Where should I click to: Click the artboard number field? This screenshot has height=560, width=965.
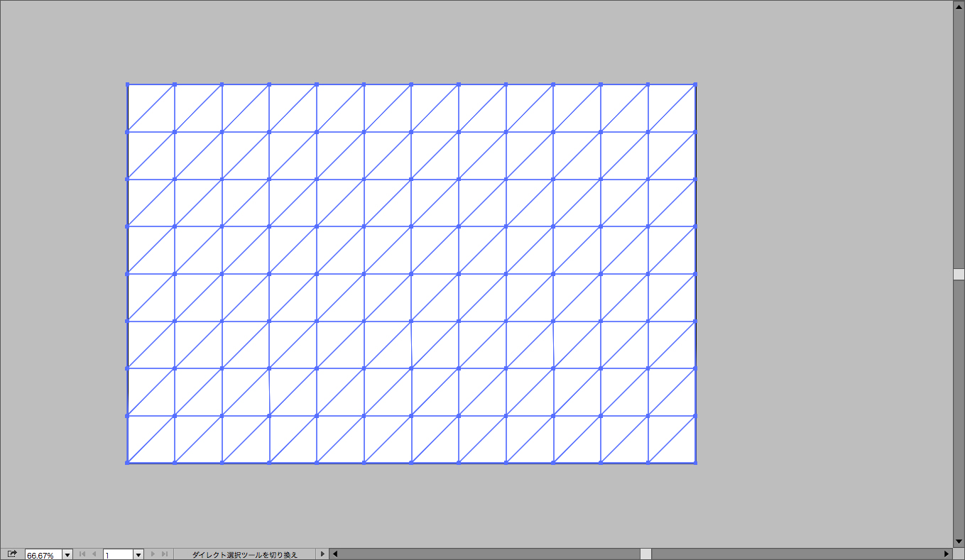[x=118, y=554]
